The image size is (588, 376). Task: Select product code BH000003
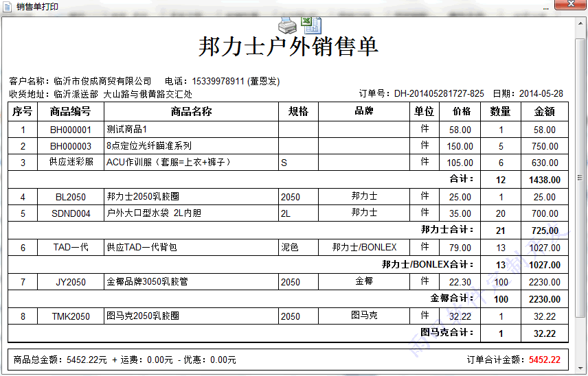point(71,146)
